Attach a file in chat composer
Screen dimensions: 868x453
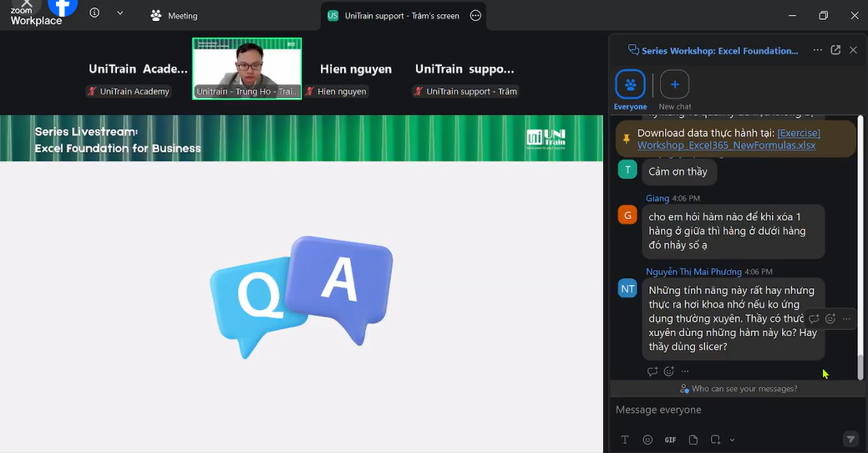693,440
